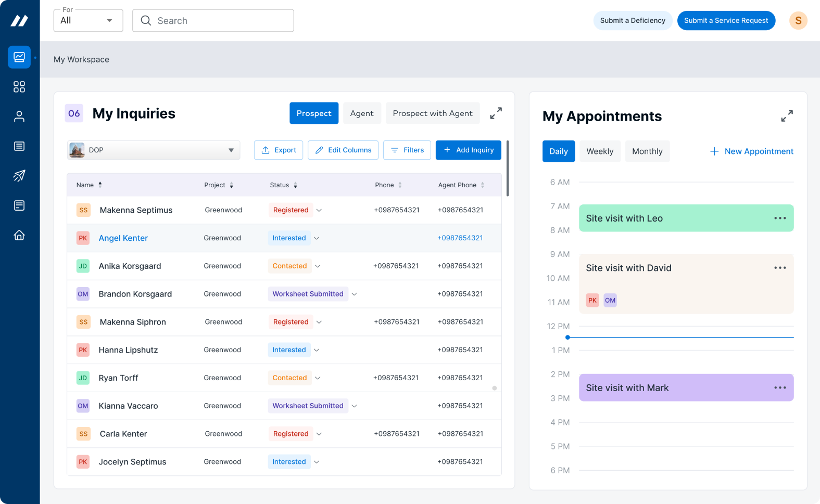Click Angel Kenter's agent phone number
820x504 pixels.
[460, 238]
